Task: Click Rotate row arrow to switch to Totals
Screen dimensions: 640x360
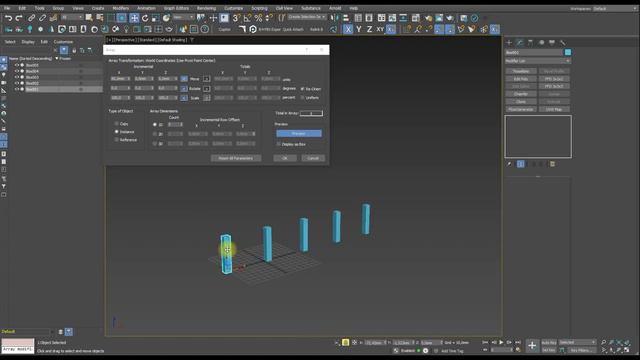Action: (207, 89)
